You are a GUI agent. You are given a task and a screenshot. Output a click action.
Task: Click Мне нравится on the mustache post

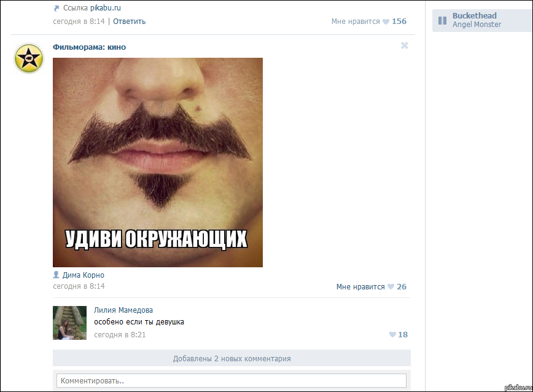[x=360, y=287]
